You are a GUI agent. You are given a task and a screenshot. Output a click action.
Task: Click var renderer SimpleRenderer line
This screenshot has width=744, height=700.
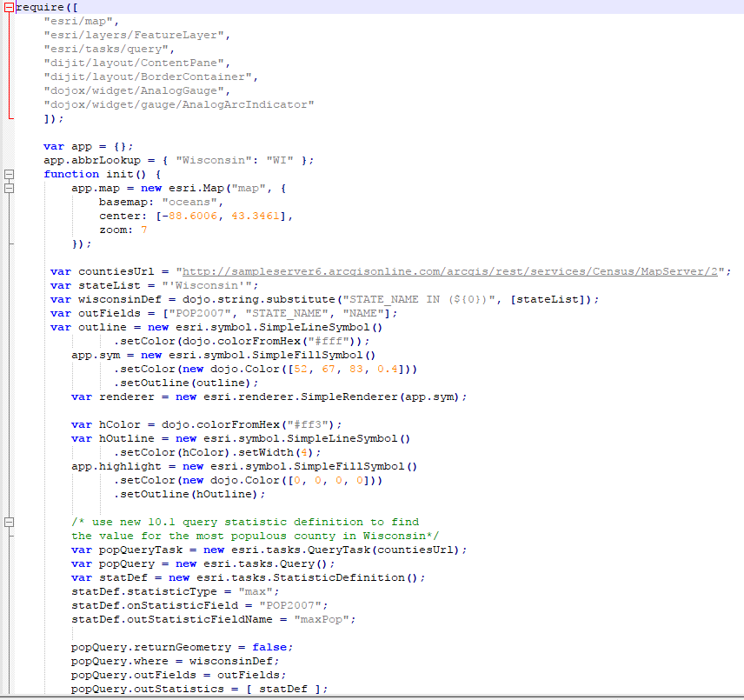[x=269, y=397]
